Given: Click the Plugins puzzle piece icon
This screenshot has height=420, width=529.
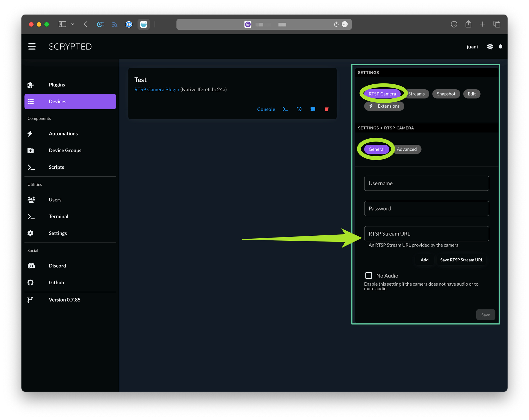Looking at the screenshot, I should point(30,85).
